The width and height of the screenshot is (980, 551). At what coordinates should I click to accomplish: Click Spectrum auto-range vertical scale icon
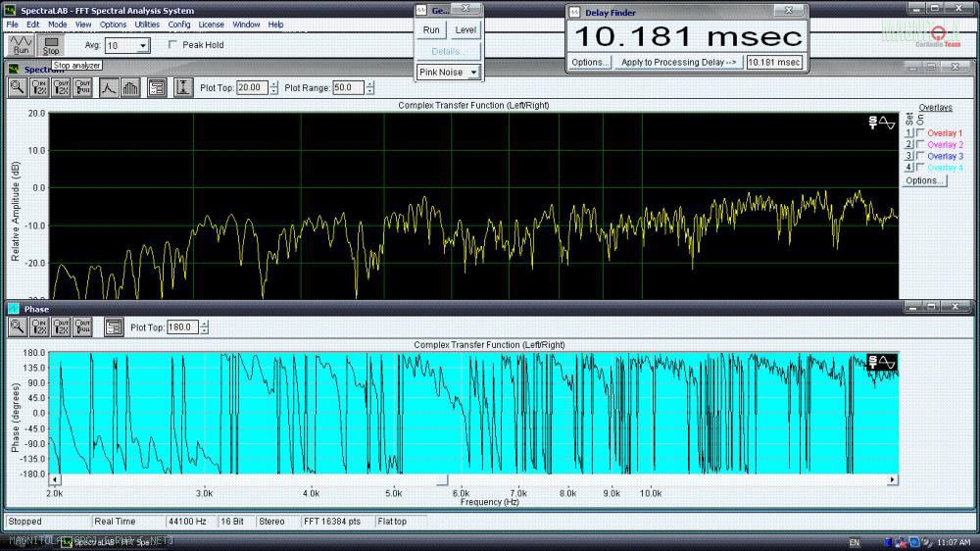pos(183,87)
